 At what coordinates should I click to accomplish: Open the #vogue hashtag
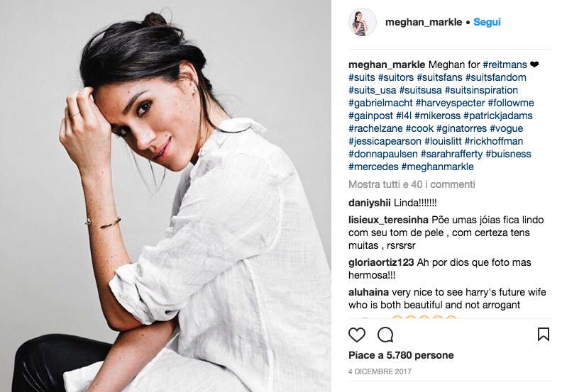coord(506,128)
